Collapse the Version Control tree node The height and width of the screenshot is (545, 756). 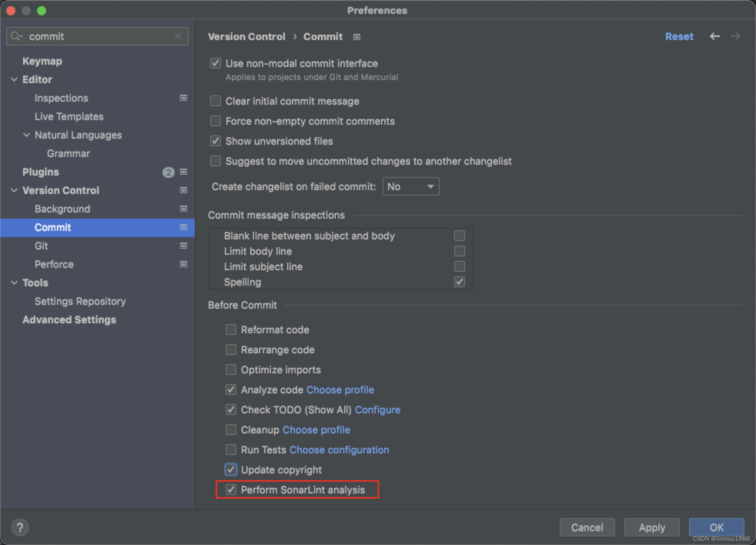tap(14, 190)
